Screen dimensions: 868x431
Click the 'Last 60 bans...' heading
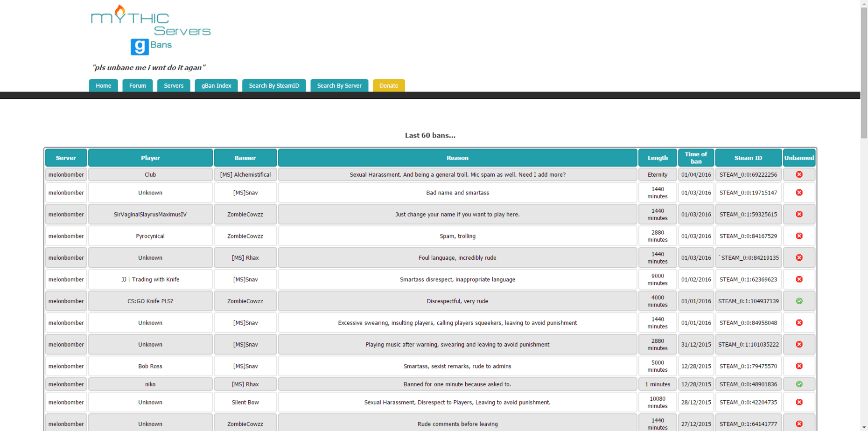point(430,135)
